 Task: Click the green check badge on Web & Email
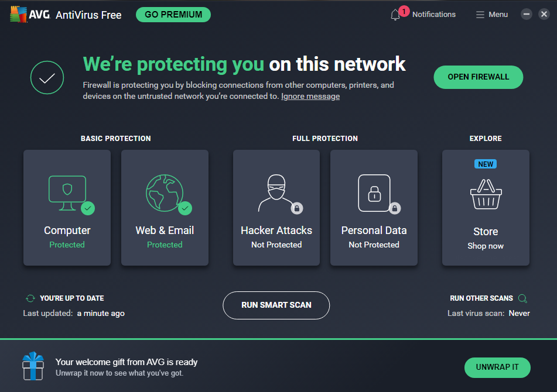[x=185, y=208]
